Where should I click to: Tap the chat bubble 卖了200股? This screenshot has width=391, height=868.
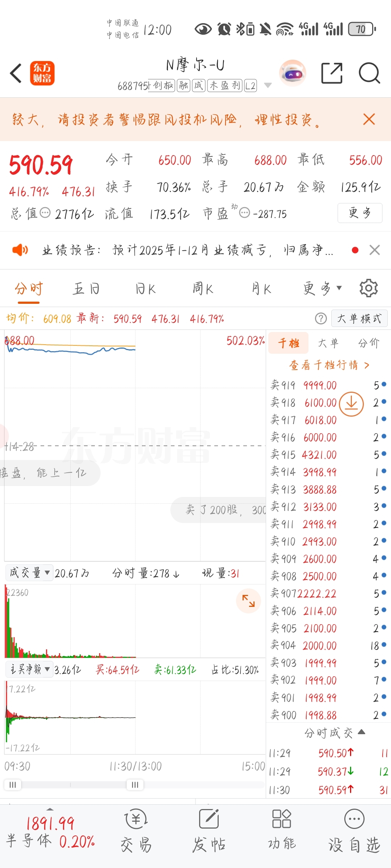point(218,510)
